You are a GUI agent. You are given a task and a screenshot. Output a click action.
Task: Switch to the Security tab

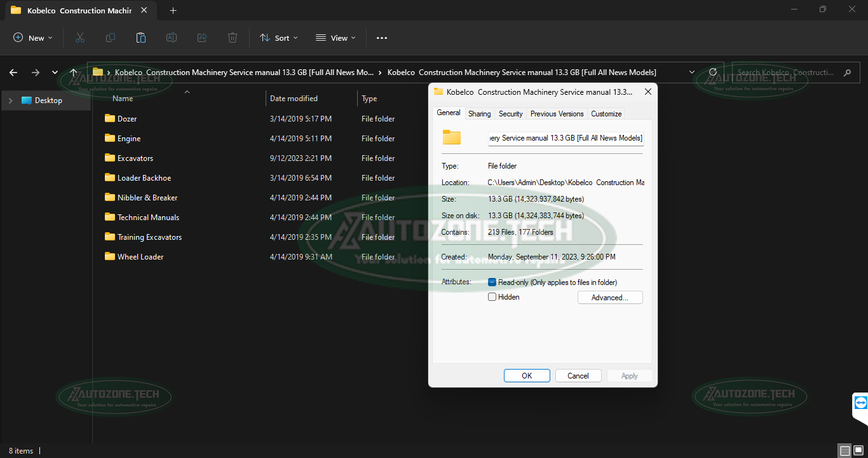[510, 114]
